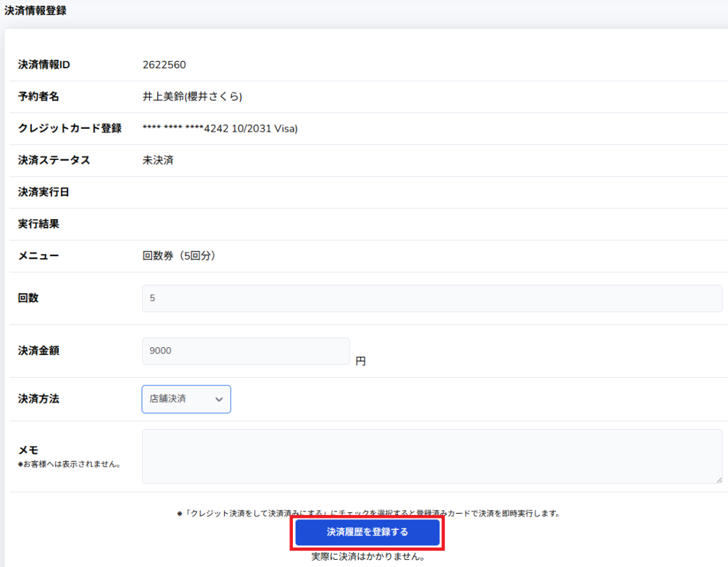This screenshot has width=728, height=567.
Task: Click the 決済実行日 row label
Action: (43, 192)
